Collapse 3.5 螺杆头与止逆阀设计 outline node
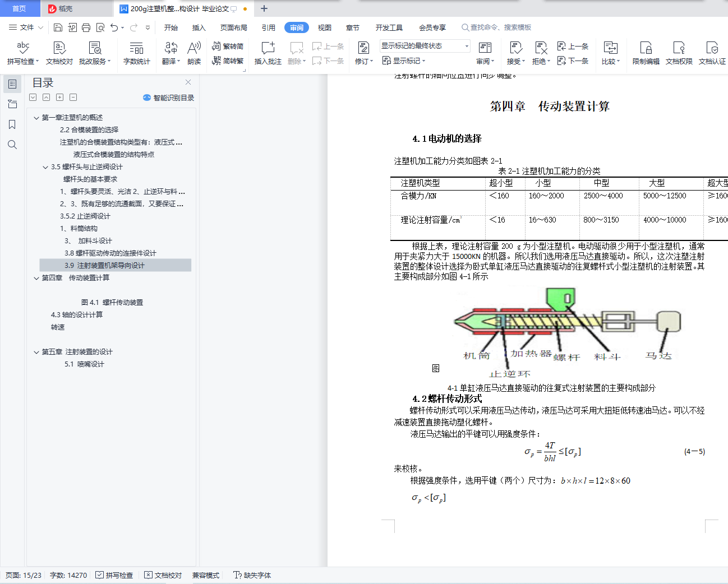 coord(45,167)
